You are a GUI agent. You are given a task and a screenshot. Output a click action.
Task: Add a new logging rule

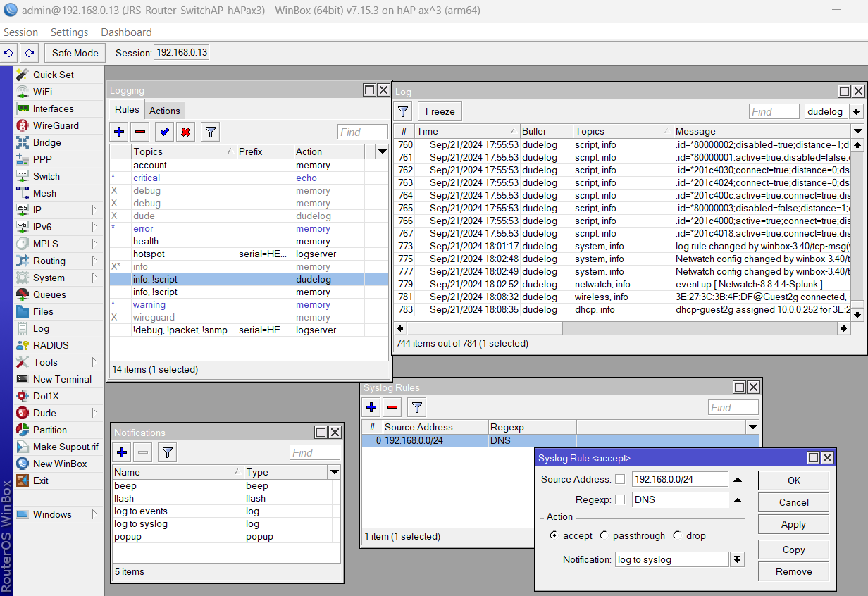[x=118, y=132]
